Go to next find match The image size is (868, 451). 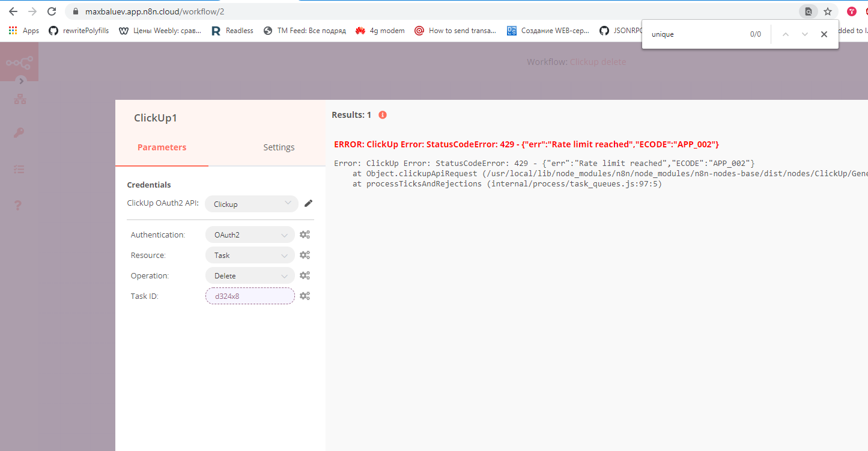[805, 34]
